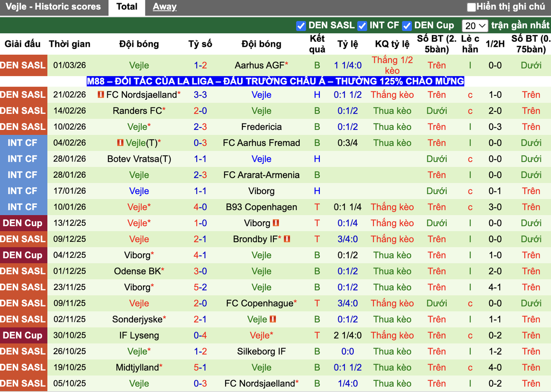Click the 1 1/4:0 odds value
This screenshot has height=392, width=551.
348,65
